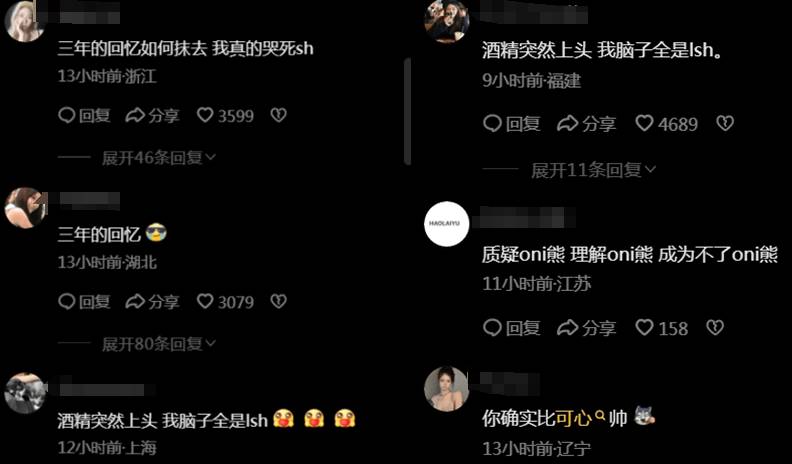This screenshot has height=464, width=792.
Task: Open avatar of the Liaoning commenter
Action: coord(447,388)
